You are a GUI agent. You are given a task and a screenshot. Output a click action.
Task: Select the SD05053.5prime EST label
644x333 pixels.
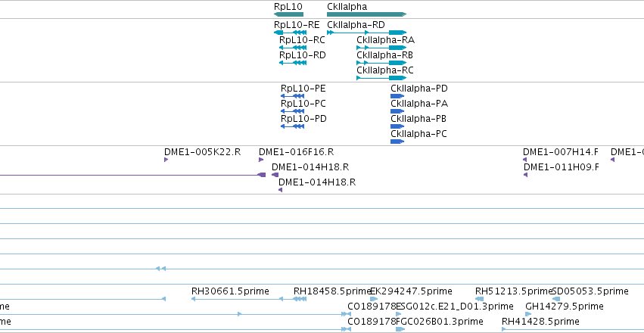[590, 291]
